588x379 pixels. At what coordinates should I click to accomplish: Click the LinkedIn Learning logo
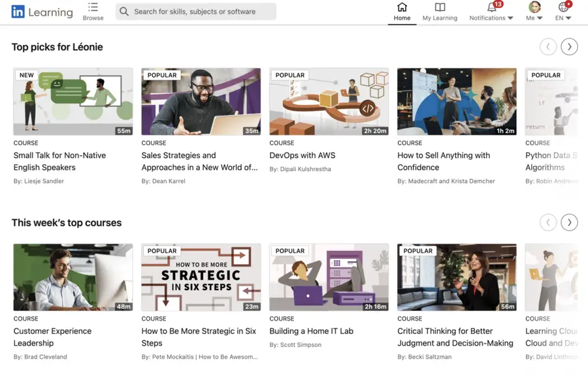coord(39,12)
